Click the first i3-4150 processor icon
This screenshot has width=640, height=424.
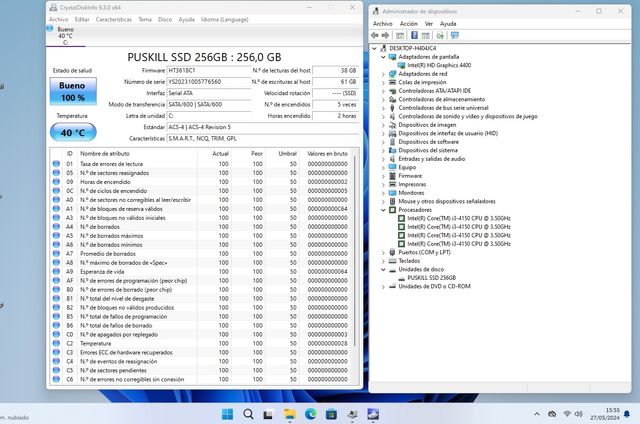401,218
